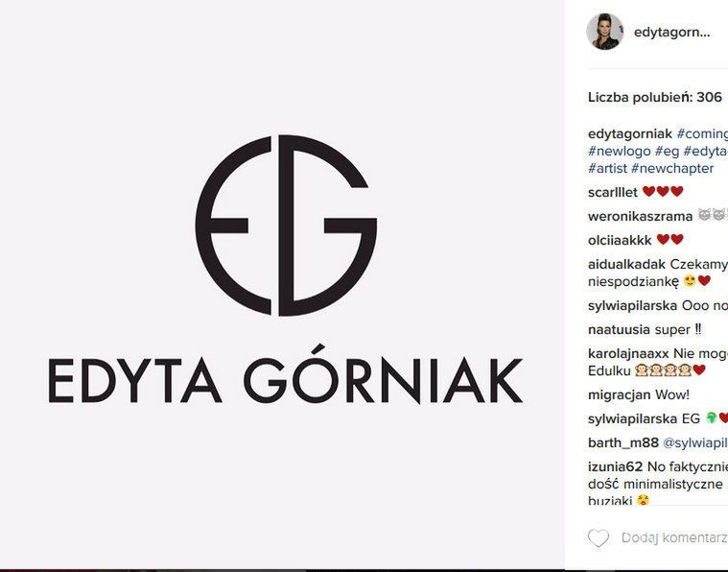Visit olciiaakkk commenter profile
The width and height of the screenshot is (728, 572).
point(620,240)
